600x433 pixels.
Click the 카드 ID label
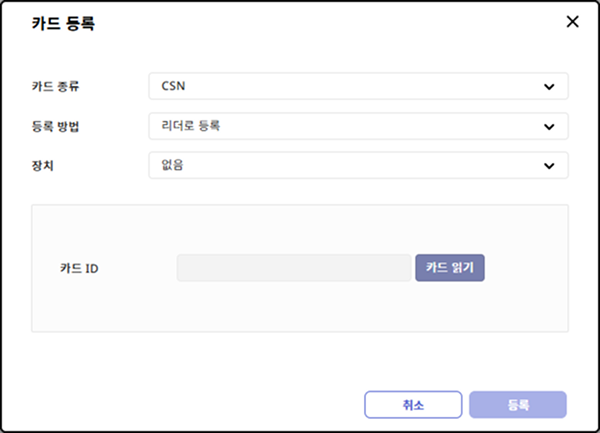tap(80, 268)
